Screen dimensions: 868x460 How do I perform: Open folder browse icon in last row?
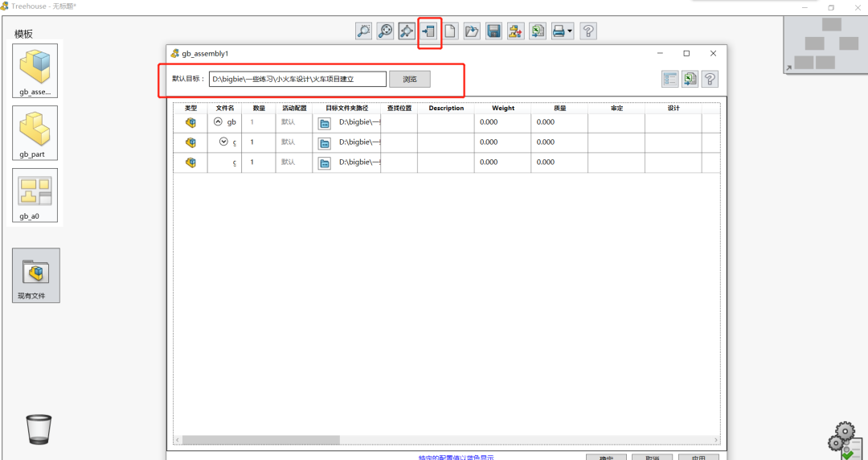[325, 163]
